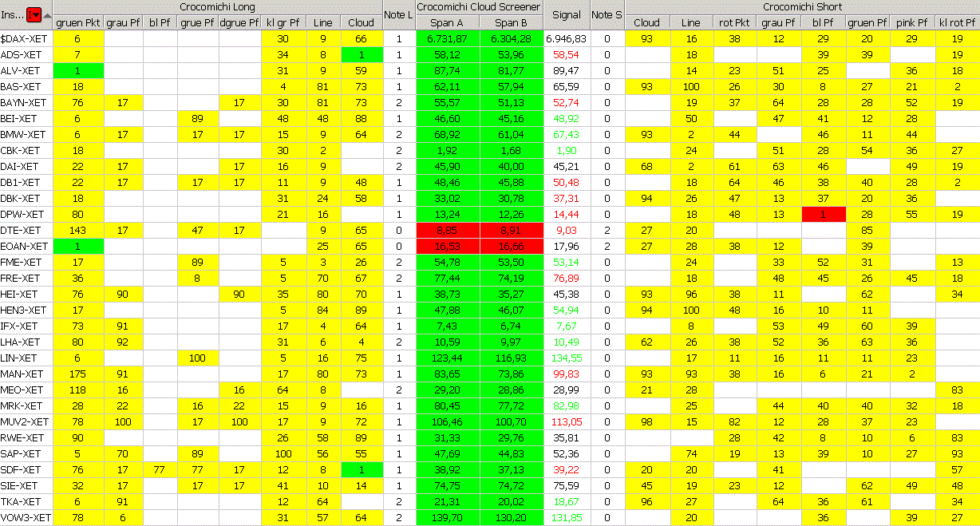
Task: Click the Note S column header
Action: [x=607, y=15]
